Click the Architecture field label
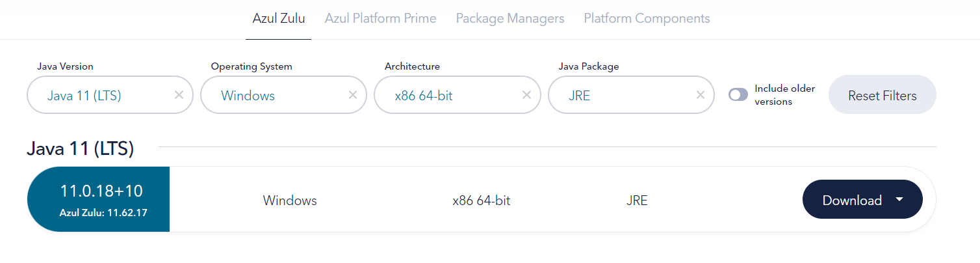 tap(412, 66)
